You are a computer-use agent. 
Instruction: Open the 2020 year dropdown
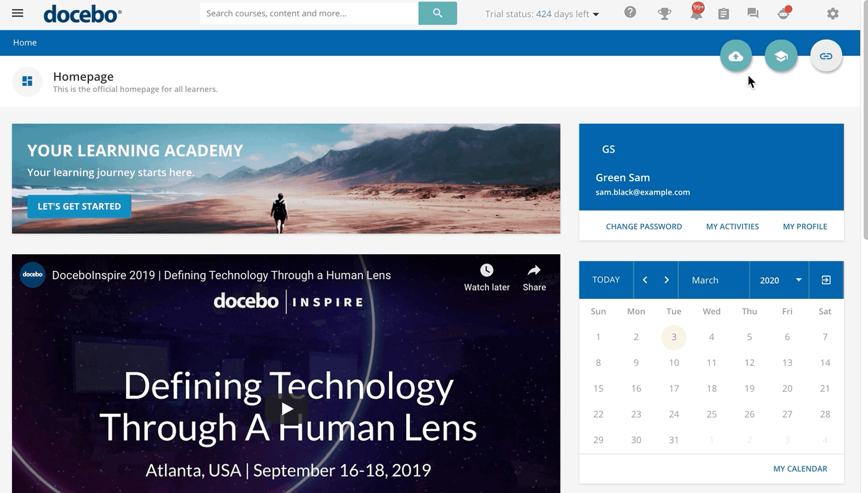(779, 280)
